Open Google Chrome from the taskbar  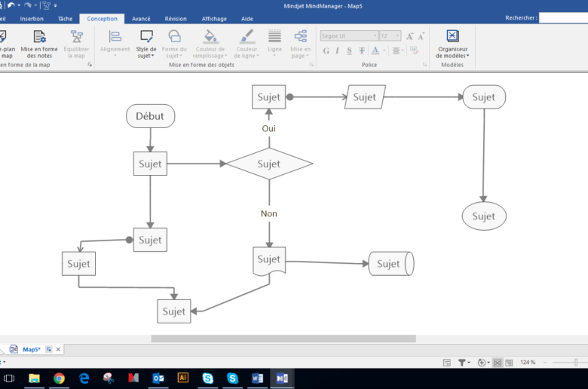(x=59, y=378)
